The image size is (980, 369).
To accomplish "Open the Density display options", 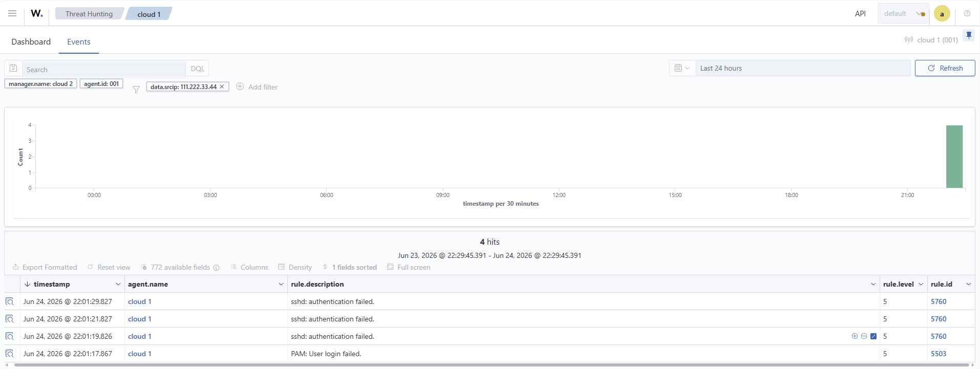I will coord(295,267).
